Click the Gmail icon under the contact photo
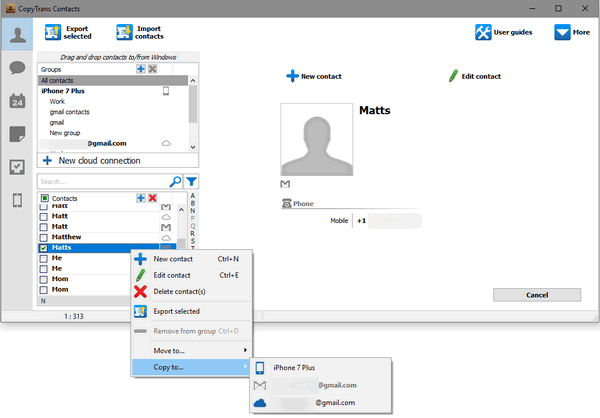Screen dimensions: 600x418 [x=285, y=184]
